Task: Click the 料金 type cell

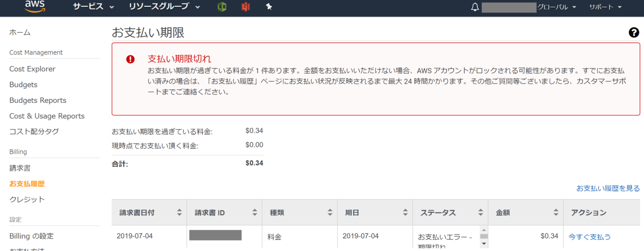Action: click(x=274, y=236)
